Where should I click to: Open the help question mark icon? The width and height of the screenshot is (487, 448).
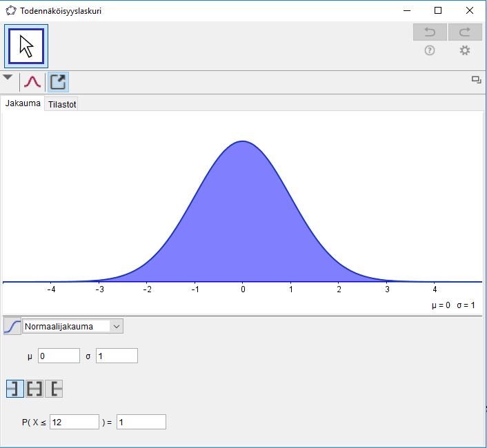click(x=430, y=50)
